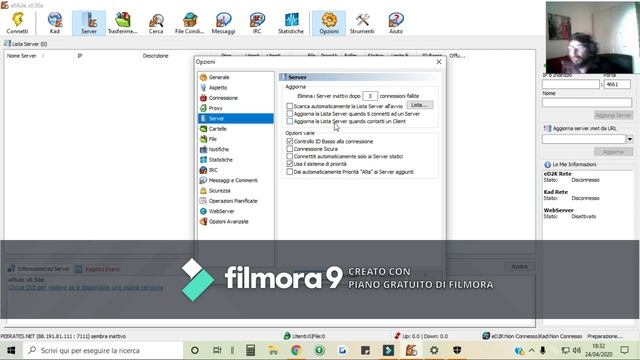Enable Dai automaticamente Priorità Alta ai Server aggiunti
This screenshot has width=640, height=360.
pyautogui.click(x=290, y=172)
